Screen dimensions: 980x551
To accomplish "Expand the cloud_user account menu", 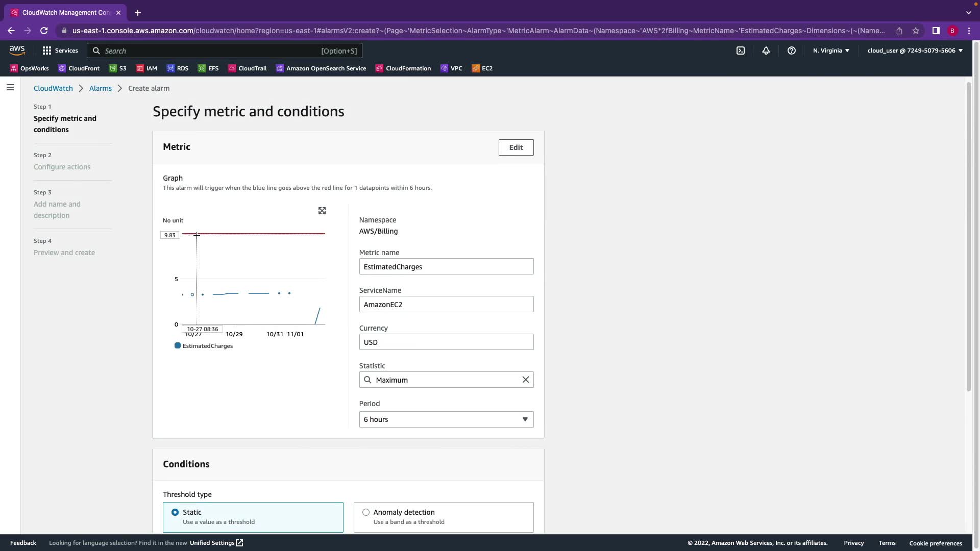I will 915,51.
